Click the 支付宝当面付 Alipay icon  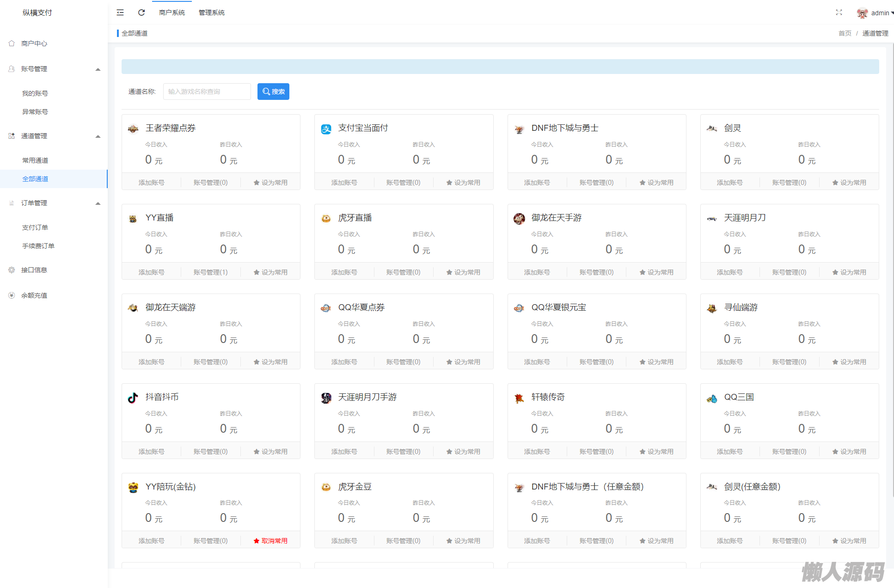(x=326, y=129)
